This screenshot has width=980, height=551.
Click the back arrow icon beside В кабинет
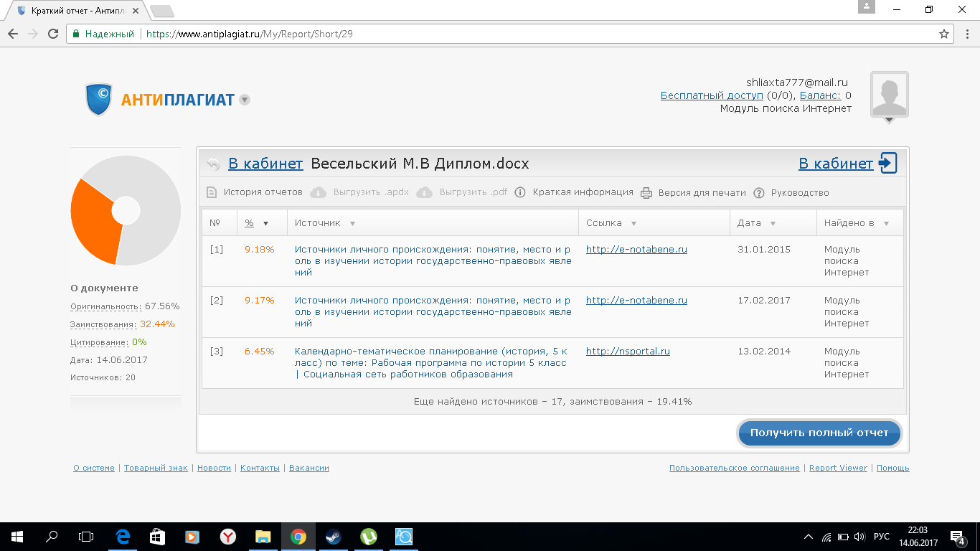coord(213,164)
